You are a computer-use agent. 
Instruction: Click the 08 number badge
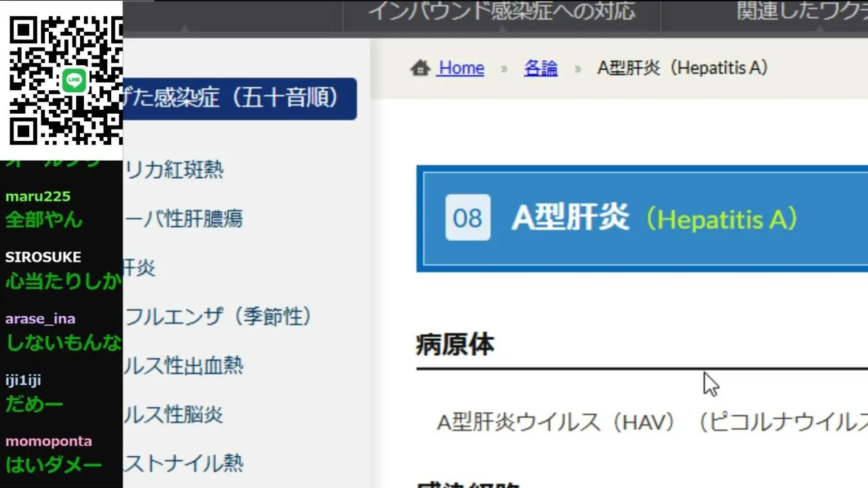click(467, 218)
